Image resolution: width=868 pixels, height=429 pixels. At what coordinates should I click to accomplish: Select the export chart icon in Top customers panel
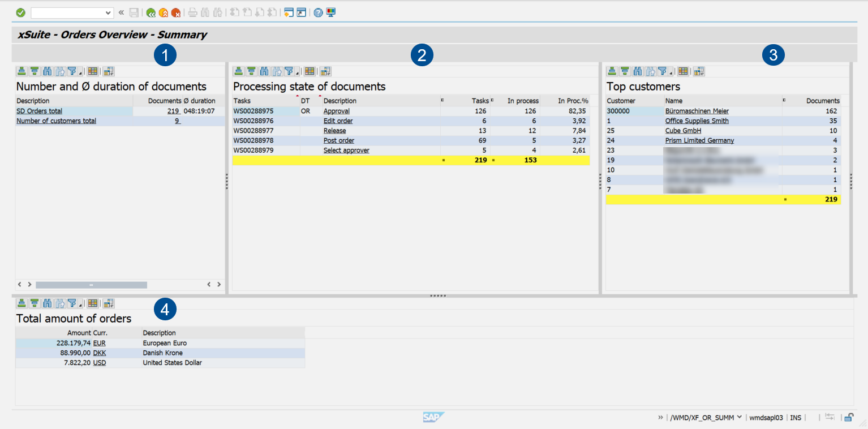click(x=699, y=71)
